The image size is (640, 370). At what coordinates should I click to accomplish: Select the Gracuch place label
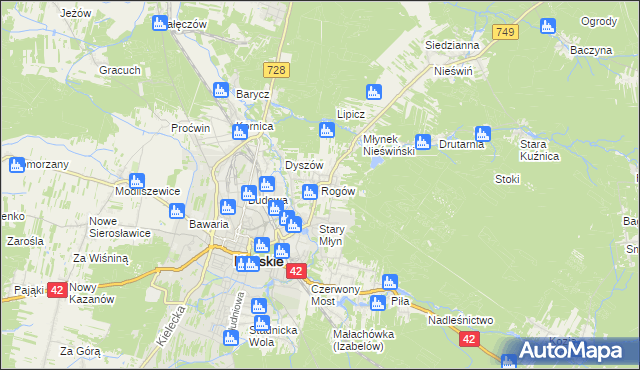point(120,70)
